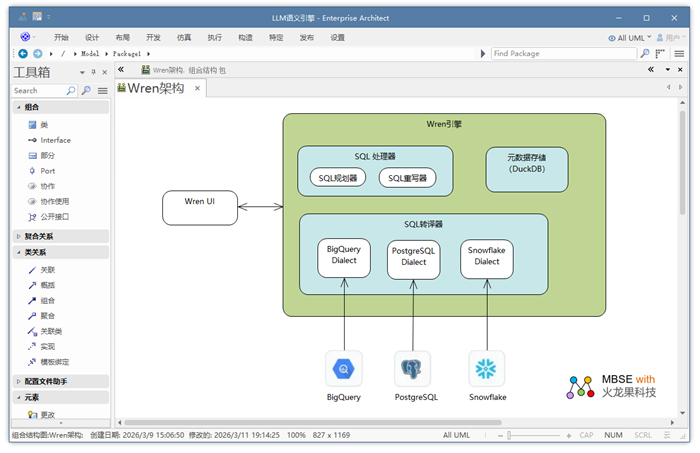Pick the Port element tool
The width and height of the screenshot is (700, 453).
tap(47, 171)
